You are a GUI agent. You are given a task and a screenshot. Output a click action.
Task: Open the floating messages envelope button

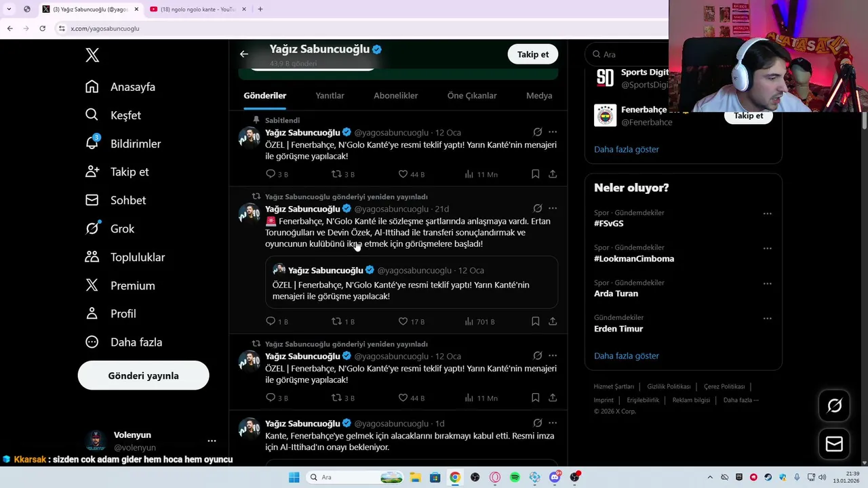pyautogui.click(x=834, y=444)
